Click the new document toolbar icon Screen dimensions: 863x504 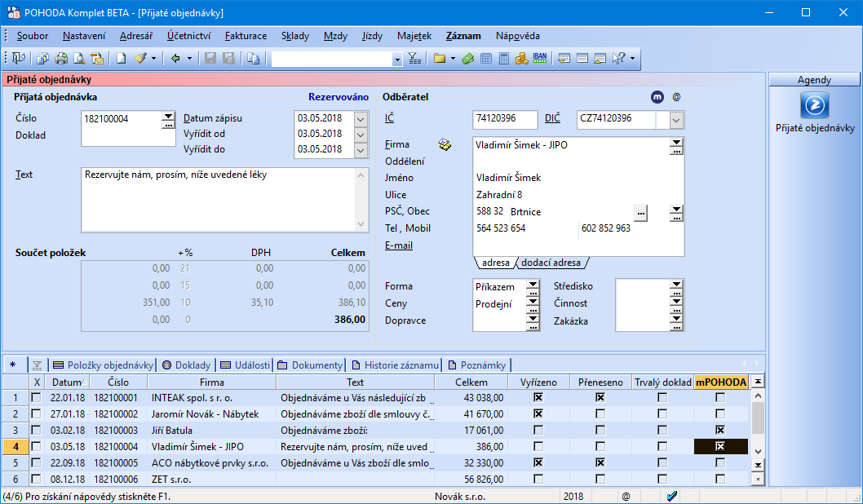tap(121, 58)
